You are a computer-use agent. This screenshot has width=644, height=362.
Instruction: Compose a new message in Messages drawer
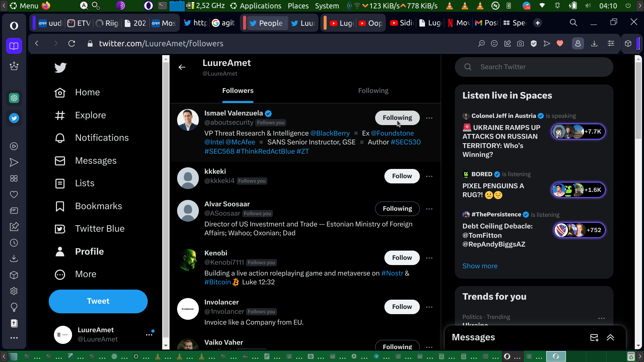[x=594, y=337]
